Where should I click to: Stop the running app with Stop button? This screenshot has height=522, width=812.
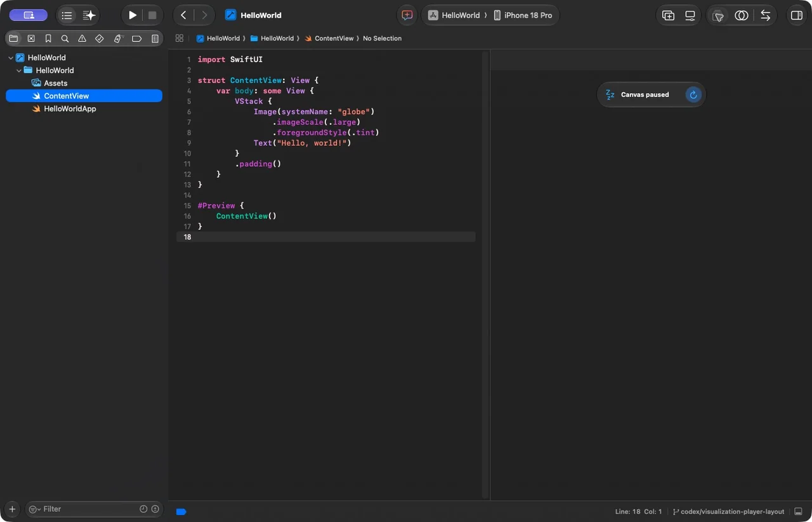coord(152,15)
